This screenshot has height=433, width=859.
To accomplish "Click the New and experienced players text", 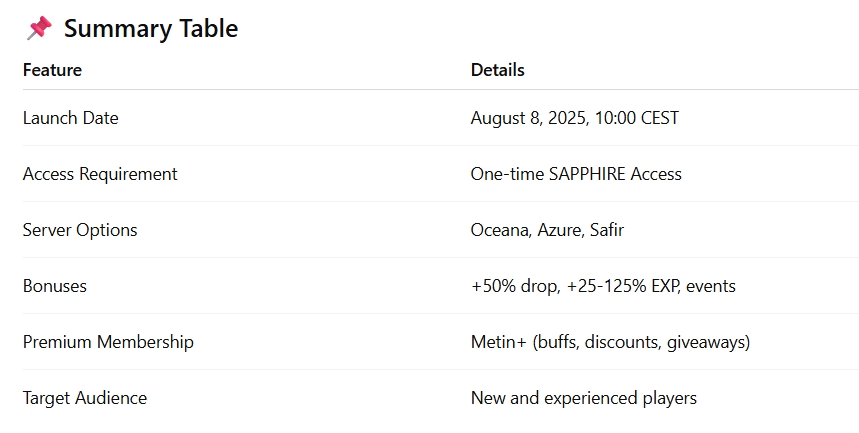I will [583, 398].
